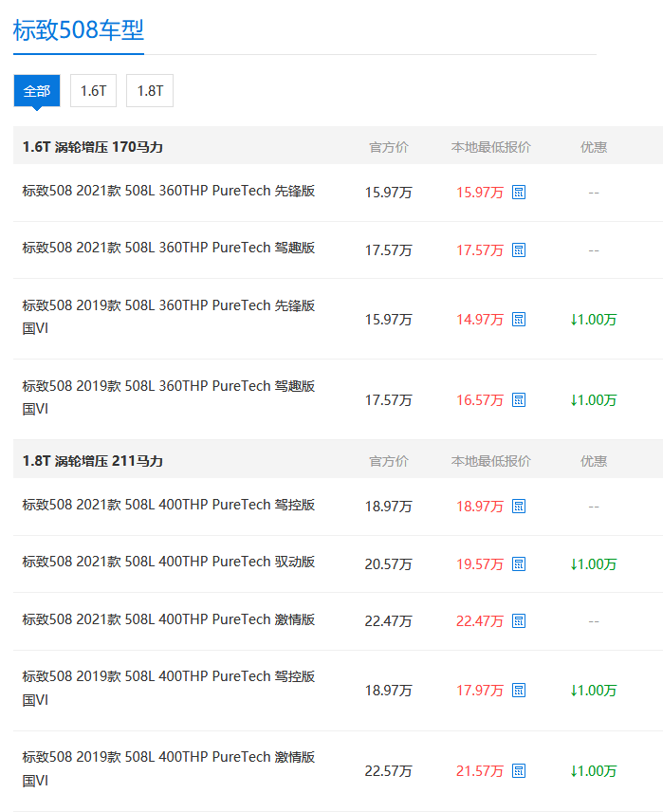Viewport: 663px width, 812px height.
Task: Click local lowest price 15.97万
Action: point(480,193)
